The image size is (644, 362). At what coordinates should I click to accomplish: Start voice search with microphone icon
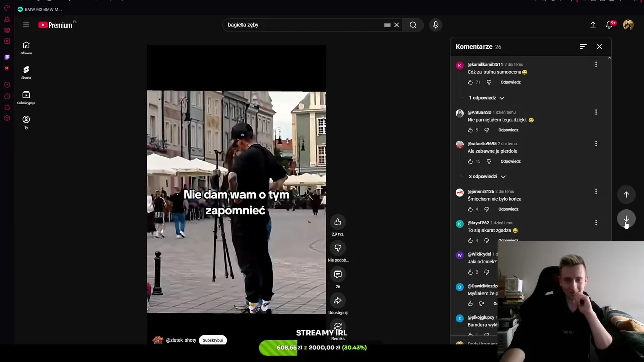point(436,25)
